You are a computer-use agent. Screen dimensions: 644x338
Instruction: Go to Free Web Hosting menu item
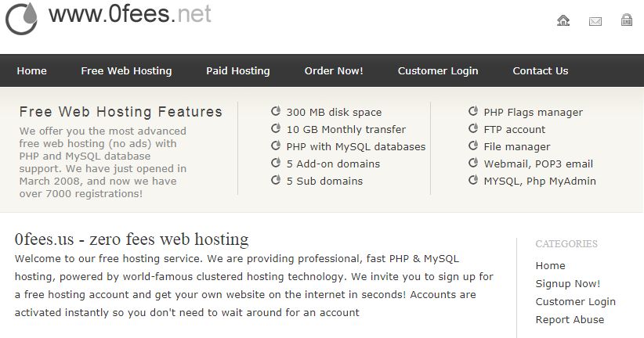coord(126,70)
